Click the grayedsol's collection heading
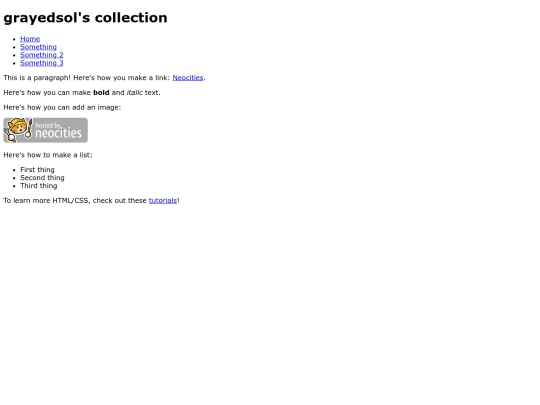This screenshot has width=540, height=405. (85, 18)
